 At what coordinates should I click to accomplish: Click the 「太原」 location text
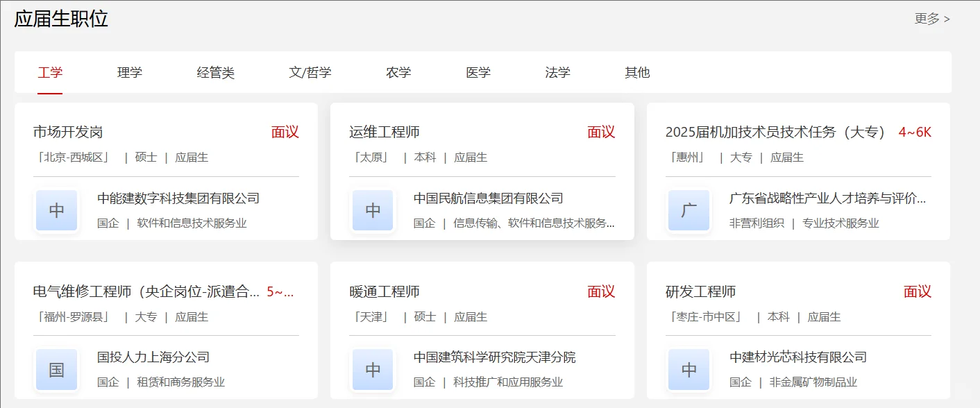point(371,158)
